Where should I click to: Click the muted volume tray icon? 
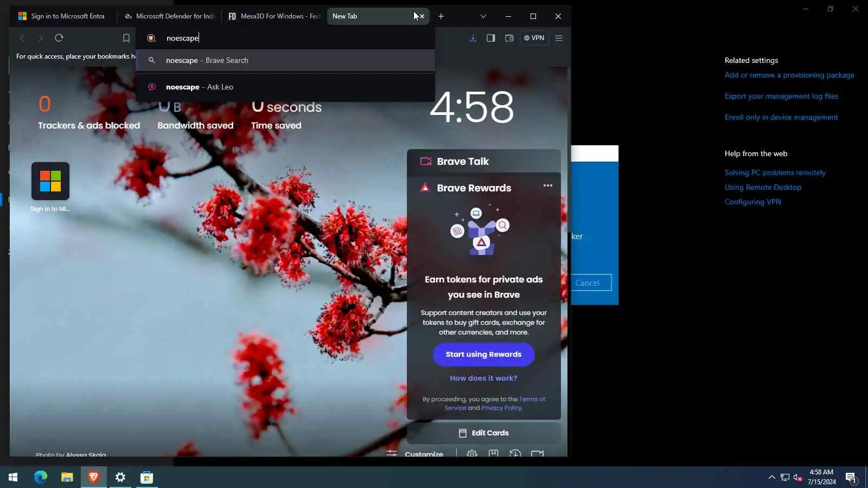(797, 477)
